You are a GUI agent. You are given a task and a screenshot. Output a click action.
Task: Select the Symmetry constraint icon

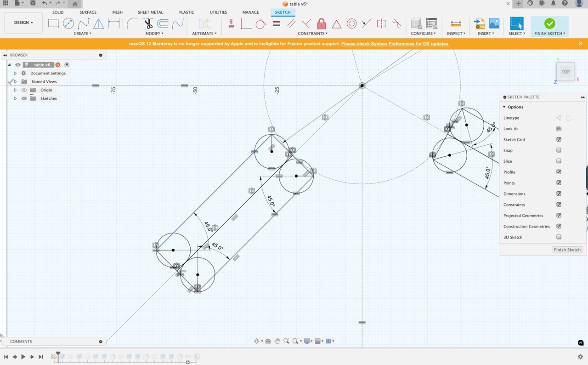[x=381, y=23]
